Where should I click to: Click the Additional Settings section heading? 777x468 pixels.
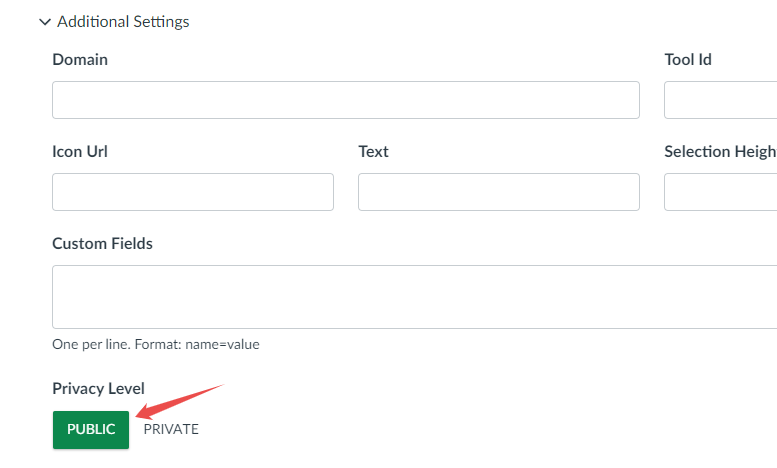[123, 21]
